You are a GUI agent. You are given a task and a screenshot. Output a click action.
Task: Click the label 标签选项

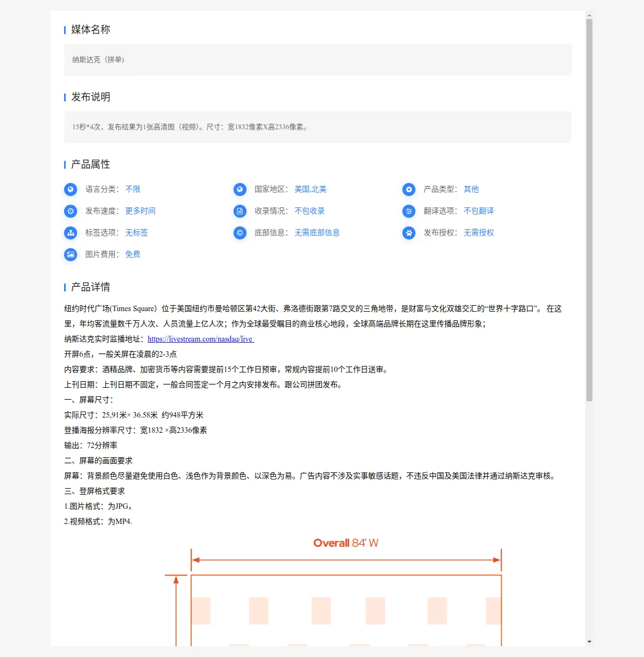tap(102, 232)
